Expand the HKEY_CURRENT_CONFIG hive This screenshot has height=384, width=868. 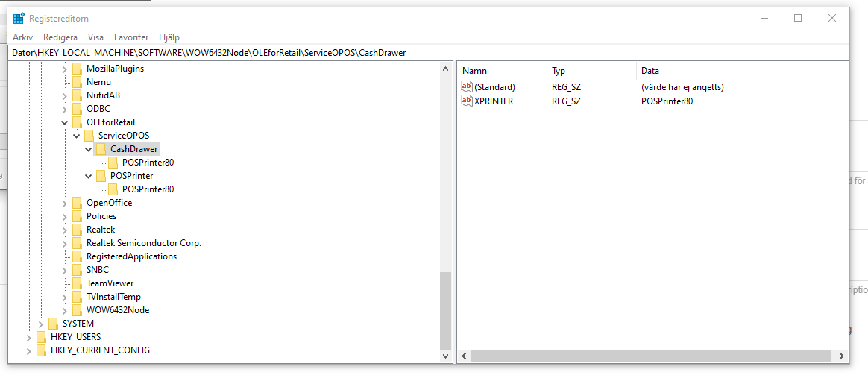click(x=29, y=350)
